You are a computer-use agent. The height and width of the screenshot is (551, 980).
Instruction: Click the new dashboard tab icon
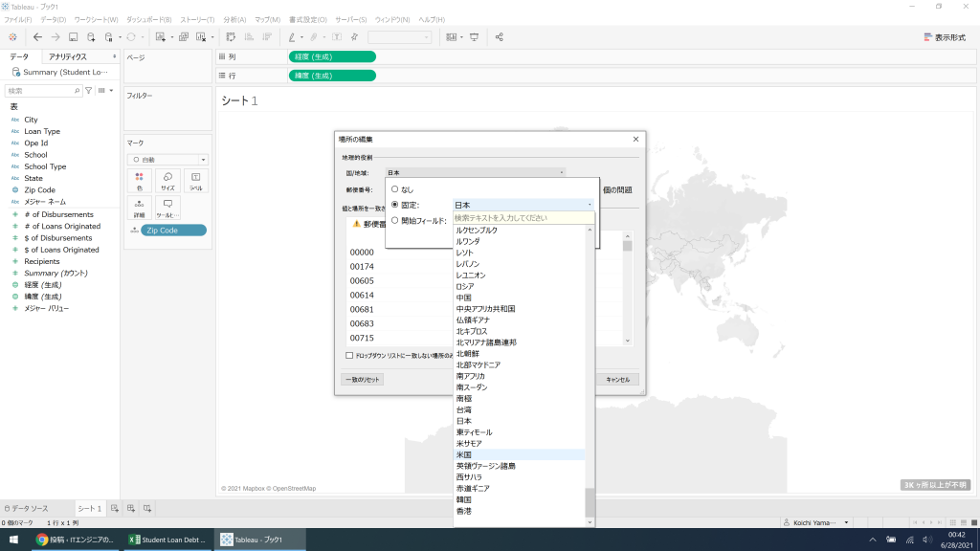pyautogui.click(x=131, y=509)
